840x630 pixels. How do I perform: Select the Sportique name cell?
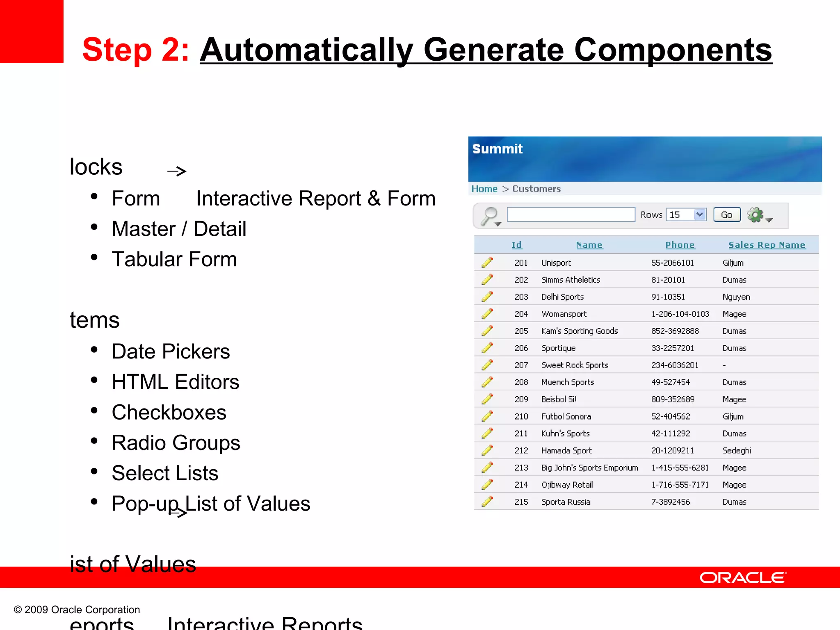558,348
